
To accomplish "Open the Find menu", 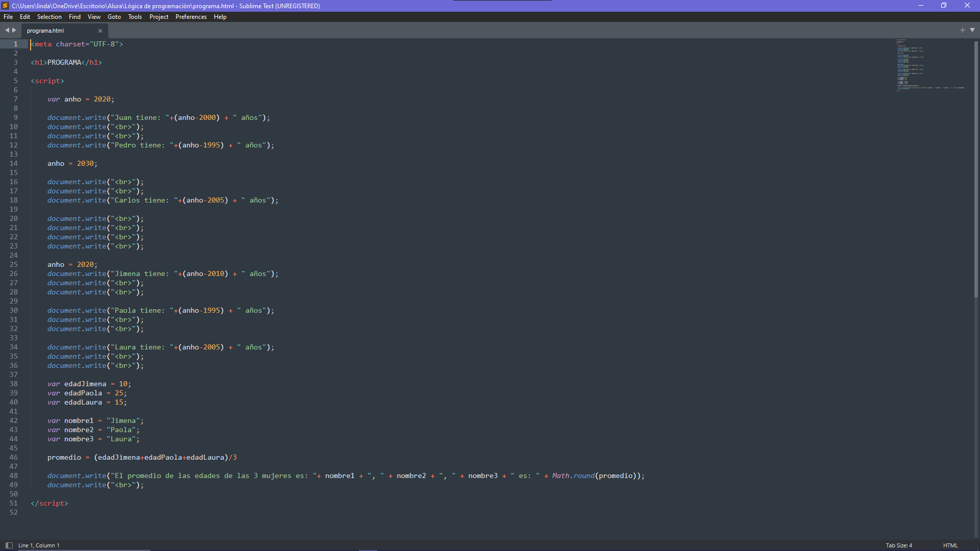I will pyautogui.click(x=75, y=17).
